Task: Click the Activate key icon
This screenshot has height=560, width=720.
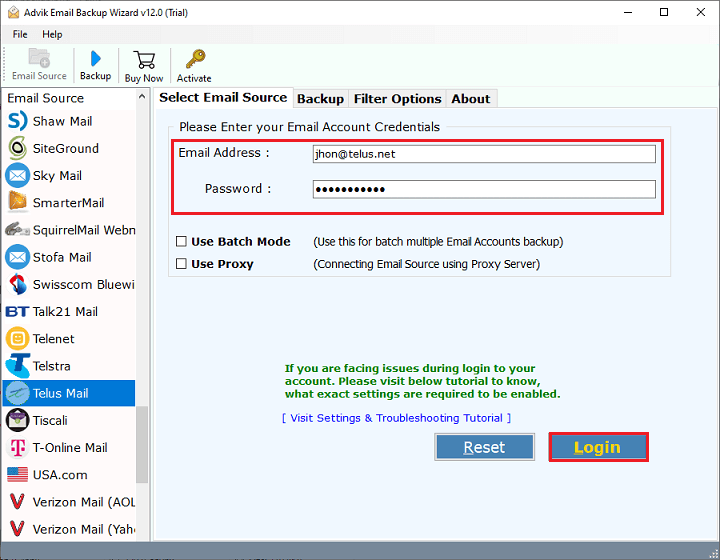Action: 195,59
